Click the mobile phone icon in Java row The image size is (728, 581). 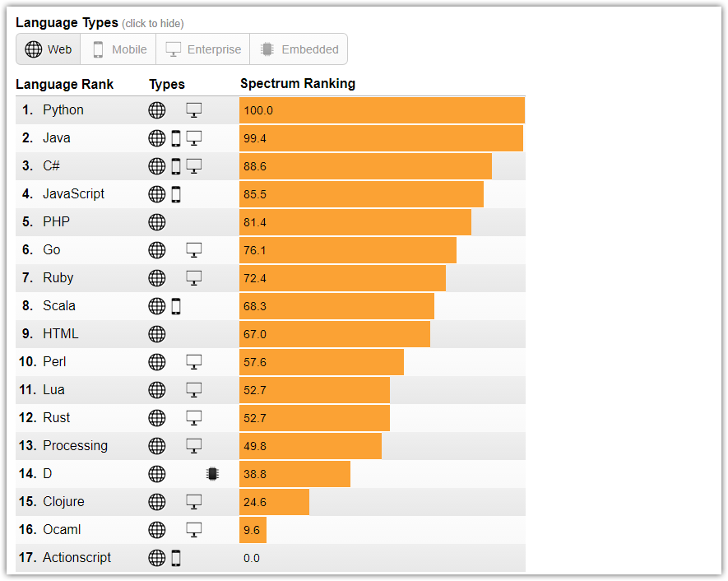(x=175, y=138)
